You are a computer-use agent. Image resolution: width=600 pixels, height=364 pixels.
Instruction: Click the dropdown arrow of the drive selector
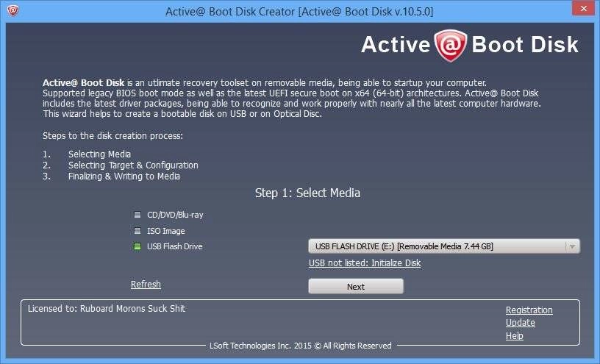tap(572, 246)
